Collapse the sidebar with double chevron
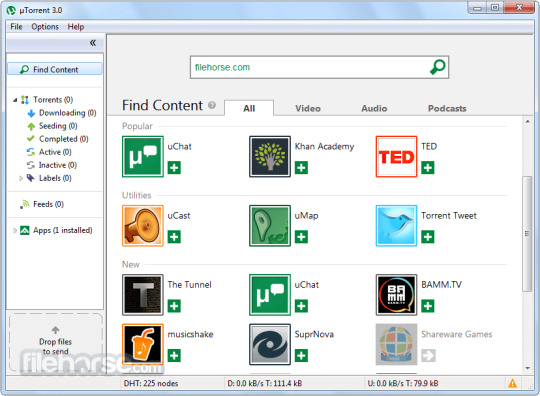Viewport: 540px width, 396px height. coord(93,43)
